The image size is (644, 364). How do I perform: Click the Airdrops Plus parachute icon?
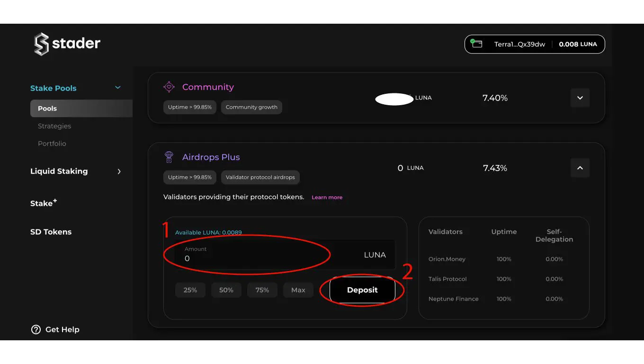tap(169, 157)
